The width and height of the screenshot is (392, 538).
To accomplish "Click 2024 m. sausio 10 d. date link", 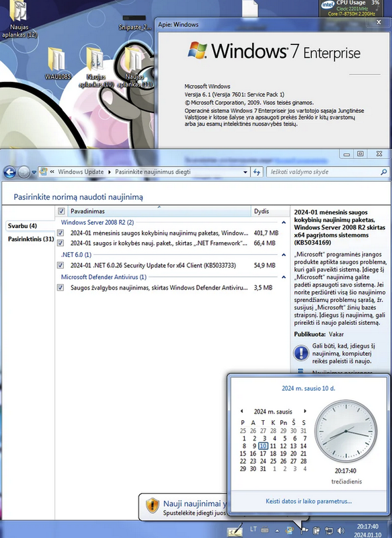I will (309, 389).
